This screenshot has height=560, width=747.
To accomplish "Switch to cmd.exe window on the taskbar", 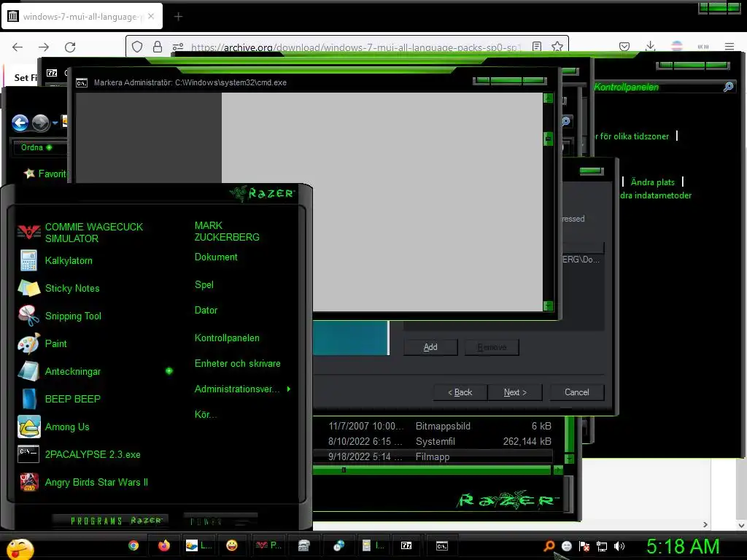I will [x=442, y=545].
